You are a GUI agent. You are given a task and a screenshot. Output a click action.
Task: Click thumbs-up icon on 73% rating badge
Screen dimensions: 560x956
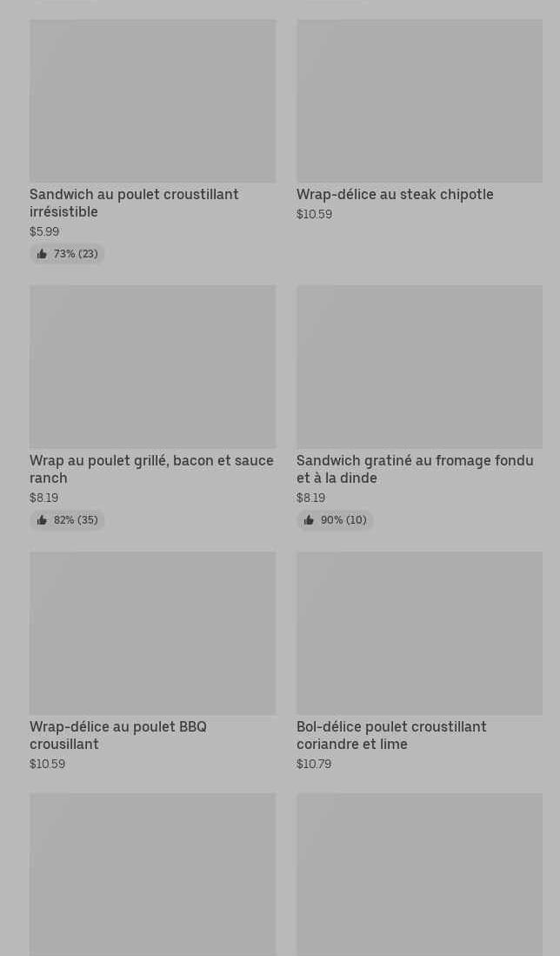tap(42, 254)
